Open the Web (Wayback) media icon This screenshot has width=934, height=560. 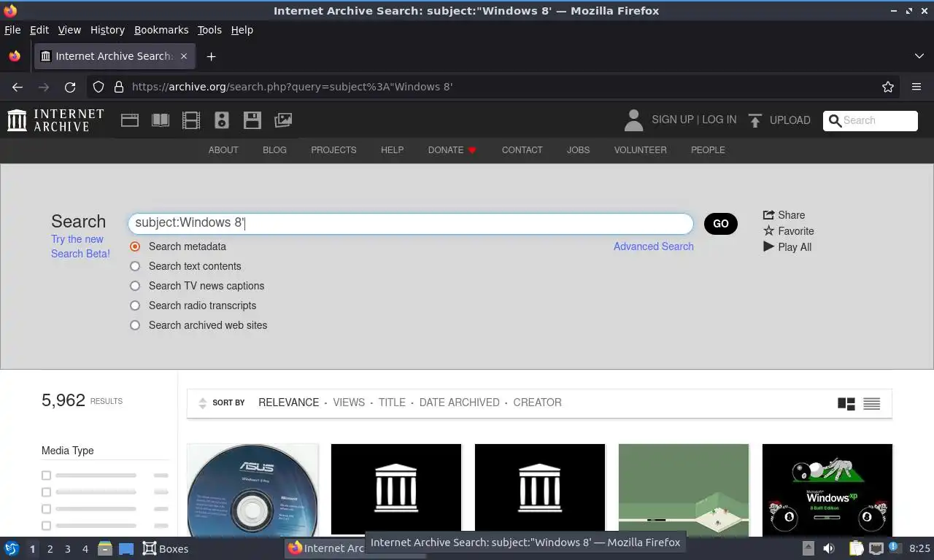[130, 120]
